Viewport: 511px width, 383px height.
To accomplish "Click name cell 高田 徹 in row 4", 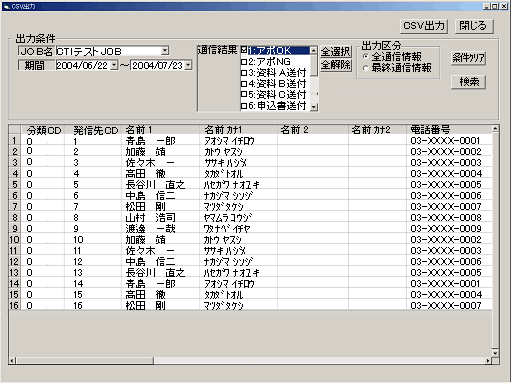I will click(x=161, y=173).
